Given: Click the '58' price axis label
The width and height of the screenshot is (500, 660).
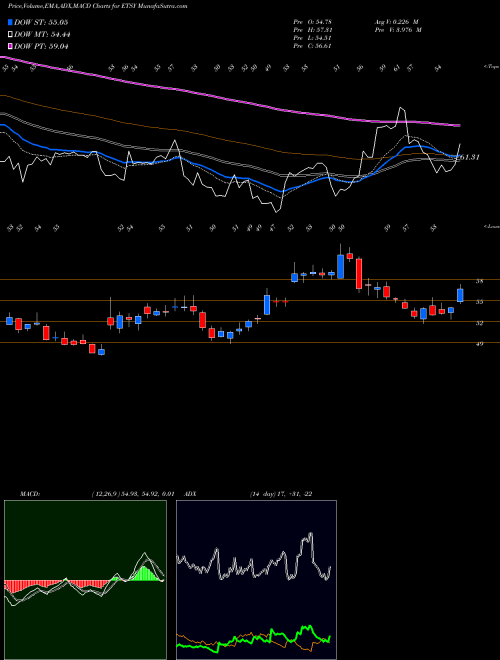Looking at the screenshot, I should click(x=479, y=281).
